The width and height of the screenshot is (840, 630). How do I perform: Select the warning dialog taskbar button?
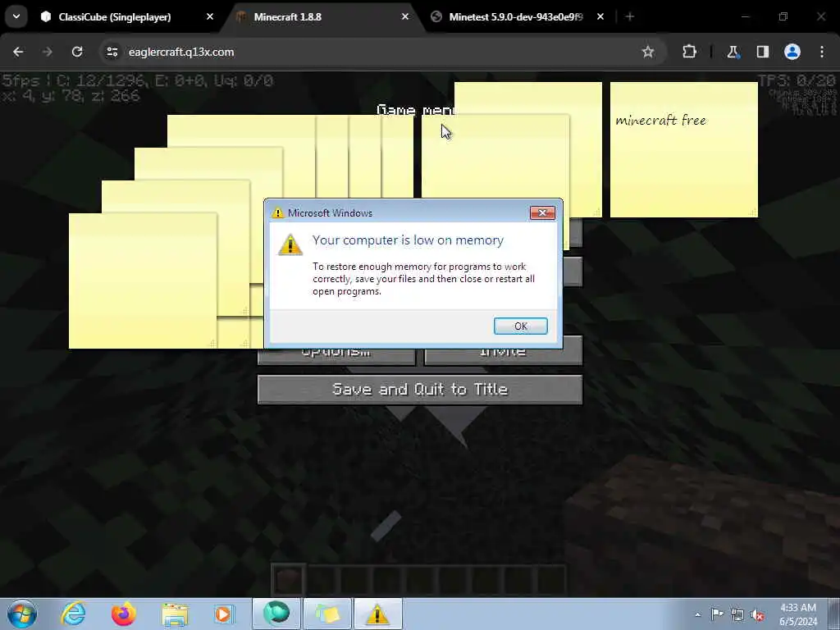point(377,614)
